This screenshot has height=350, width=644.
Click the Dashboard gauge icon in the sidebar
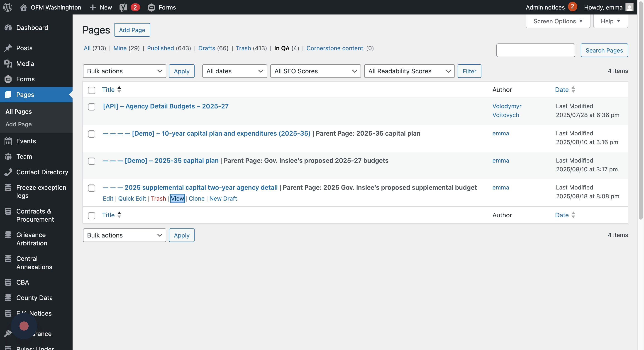coord(8,28)
